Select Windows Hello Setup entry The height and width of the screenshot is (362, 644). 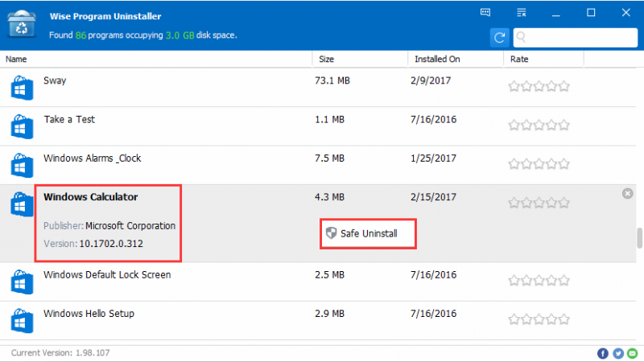[x=318, y=320]
